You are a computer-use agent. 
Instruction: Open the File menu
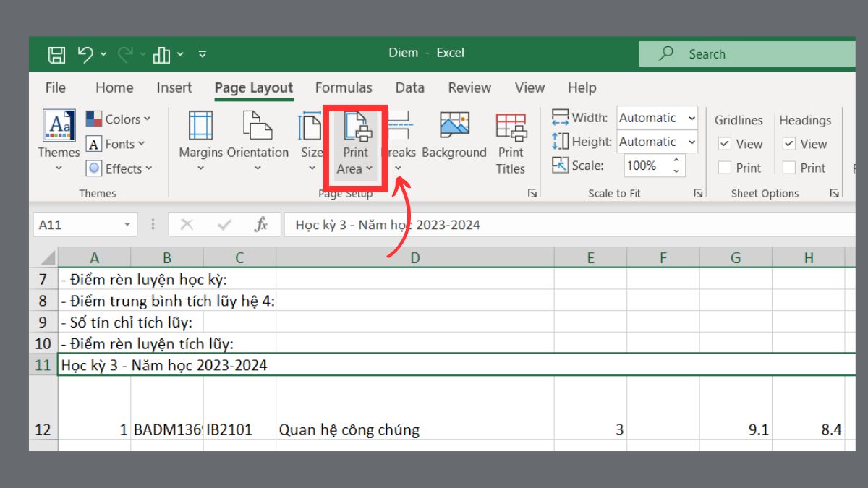[x=55, y=87]
